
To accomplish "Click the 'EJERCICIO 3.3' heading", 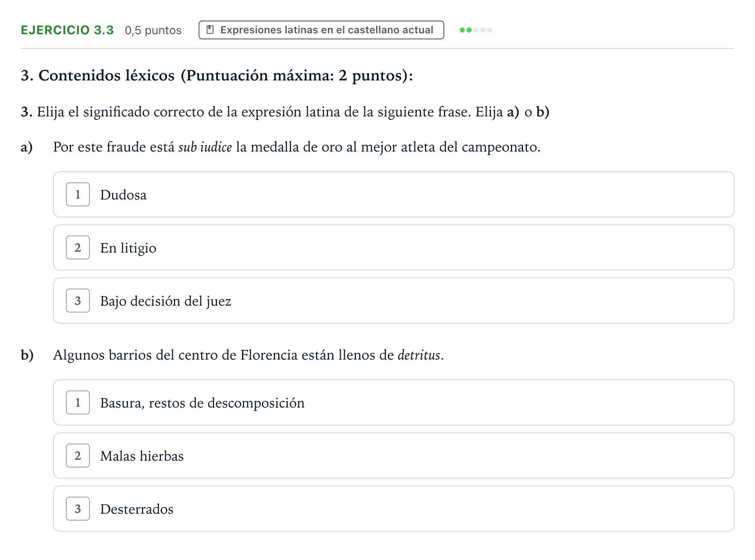I will pyautogui.click(x=67, y=30).
